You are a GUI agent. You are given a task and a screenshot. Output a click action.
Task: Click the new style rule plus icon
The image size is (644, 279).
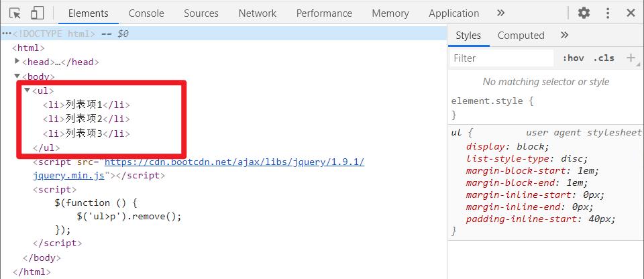click(x=631, y=58)
